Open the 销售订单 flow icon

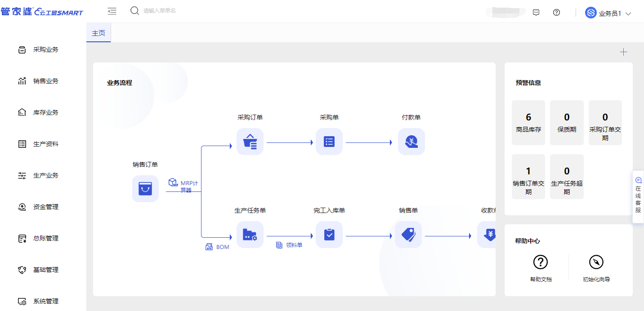tap(145, 189)
